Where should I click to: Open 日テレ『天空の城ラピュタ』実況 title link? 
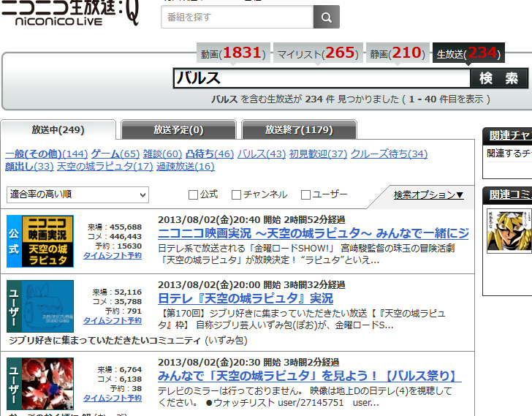(246, 298)
